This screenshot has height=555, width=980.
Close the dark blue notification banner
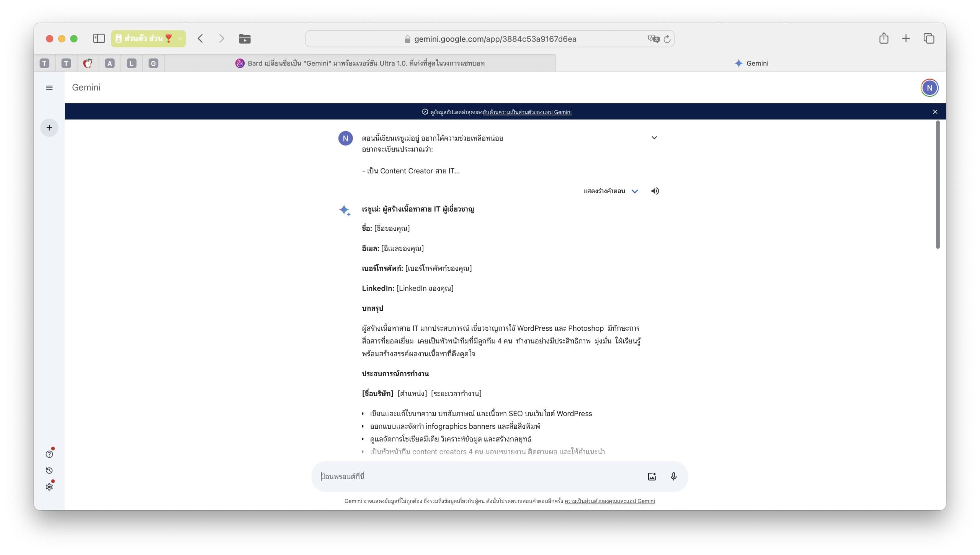pos(935,112)
